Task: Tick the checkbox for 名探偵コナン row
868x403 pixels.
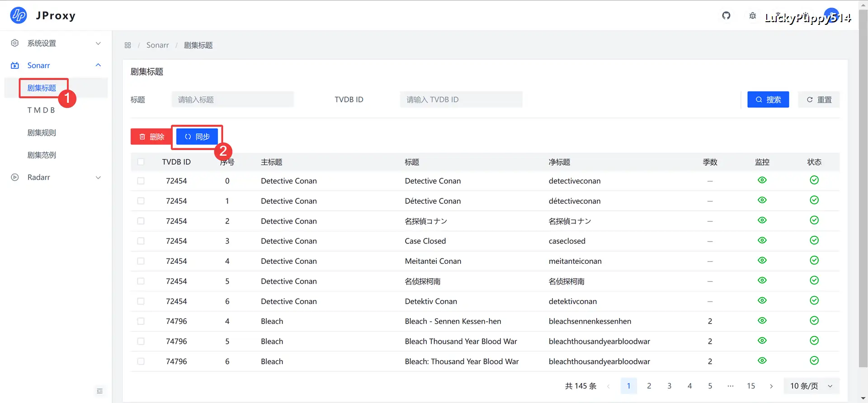Action: pyautogui.click(x=141, y=221)
